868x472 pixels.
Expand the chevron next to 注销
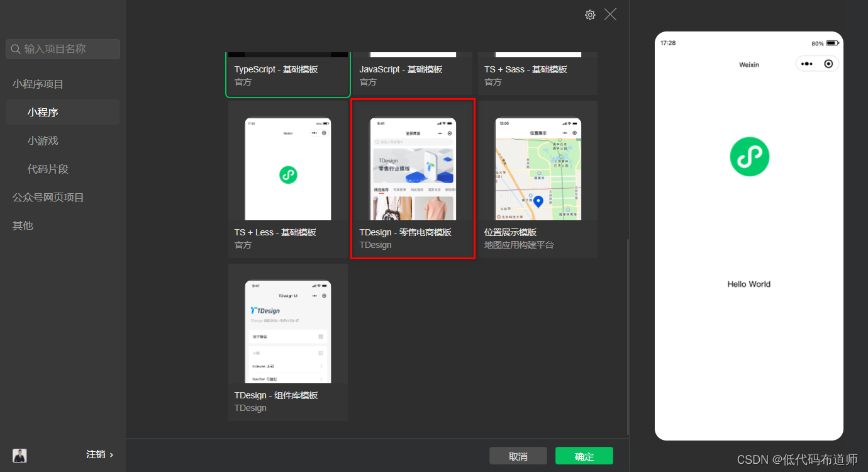(112, 454)
